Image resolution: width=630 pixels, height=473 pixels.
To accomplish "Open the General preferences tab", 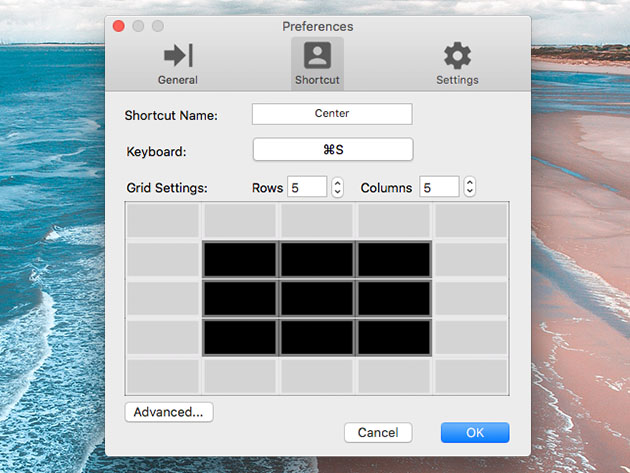I will (177, 63).
